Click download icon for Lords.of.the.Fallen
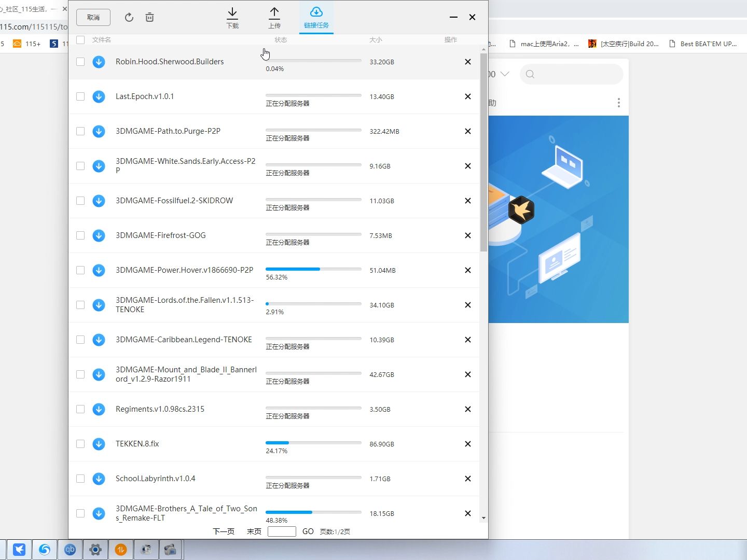 point(99,305)
